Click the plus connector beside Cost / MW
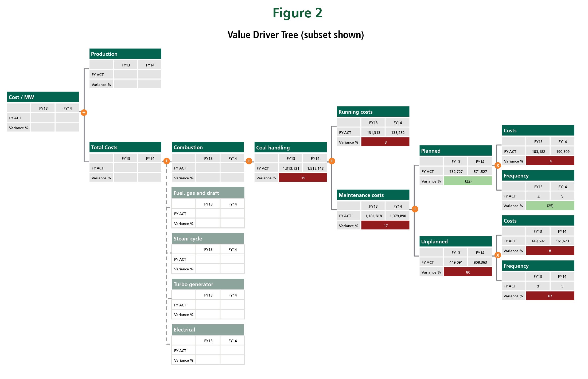The width and height of the screenshot is (588, 379). (84, 112)
